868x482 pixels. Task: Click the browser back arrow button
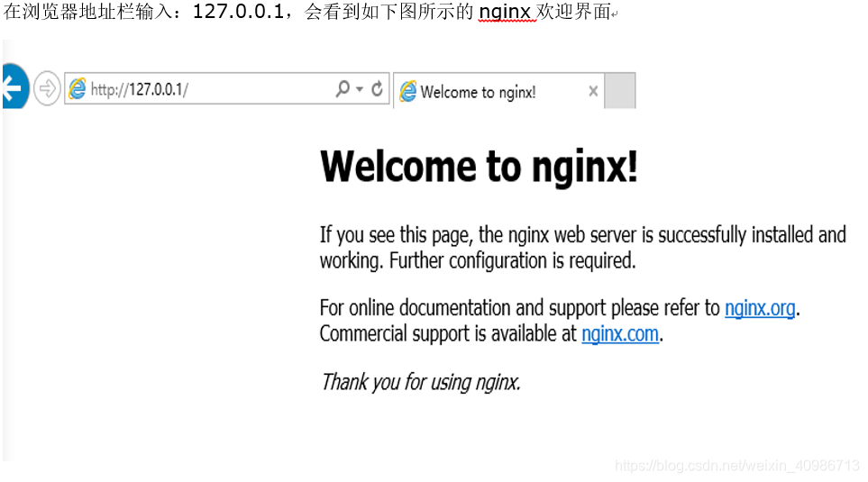coord(14,86)
